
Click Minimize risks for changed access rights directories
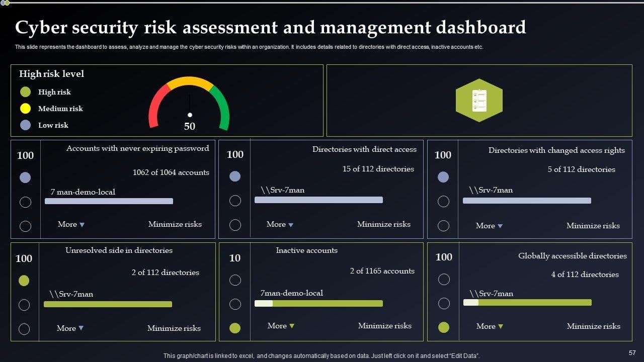593,226
